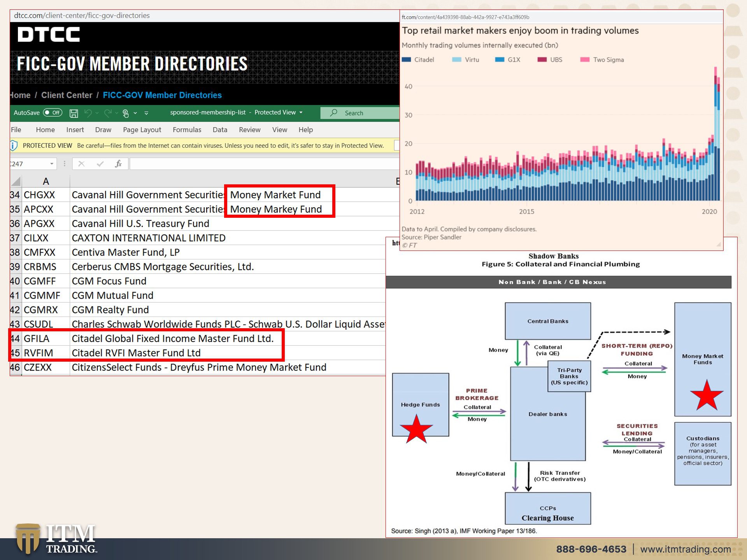This screenshot has height=560, width=747.
Task: Click the ITM Trading logo
Action: (x=56, y=539)
